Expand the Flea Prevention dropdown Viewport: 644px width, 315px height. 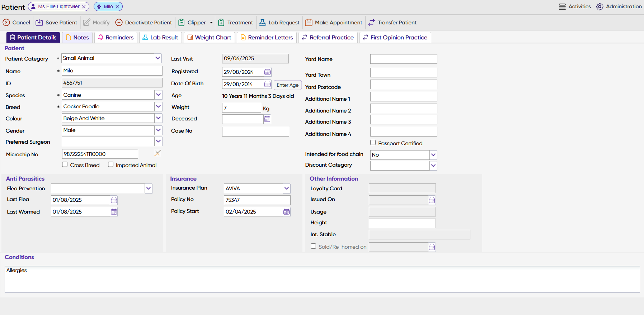click(x=149, y=188)
